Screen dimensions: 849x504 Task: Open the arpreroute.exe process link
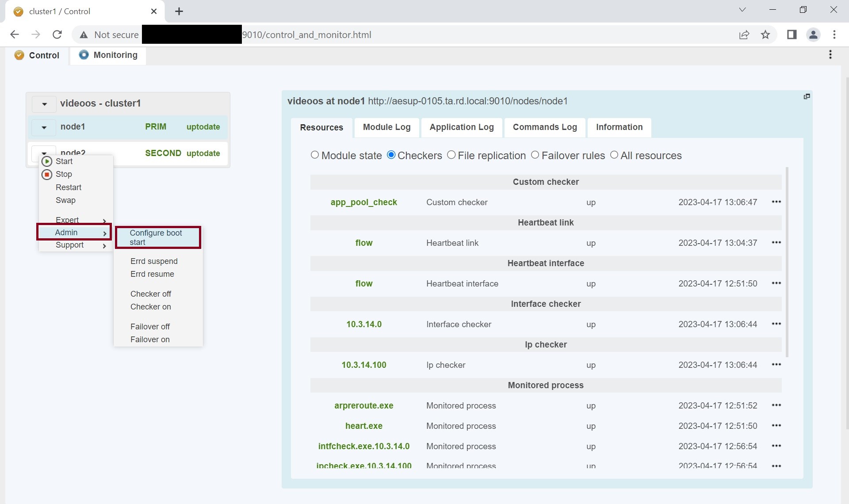point(363,405)
